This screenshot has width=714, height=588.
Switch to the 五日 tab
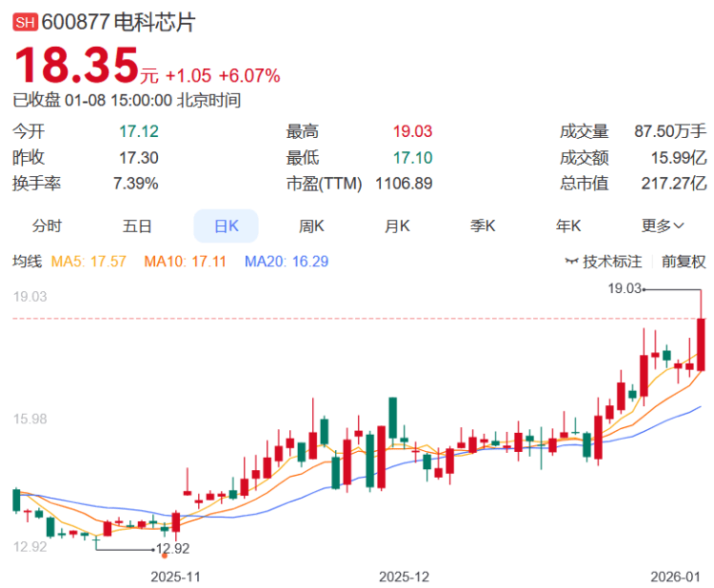pyautogui.click(x=136, y=225)
